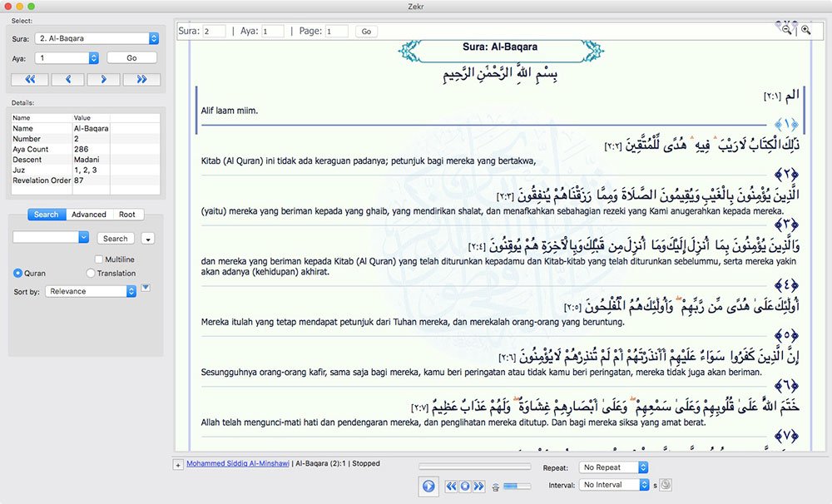Screen dimensions: 832x504
Task: Click the plus icon beside the reciter name
Action: (x=178, y=465)
